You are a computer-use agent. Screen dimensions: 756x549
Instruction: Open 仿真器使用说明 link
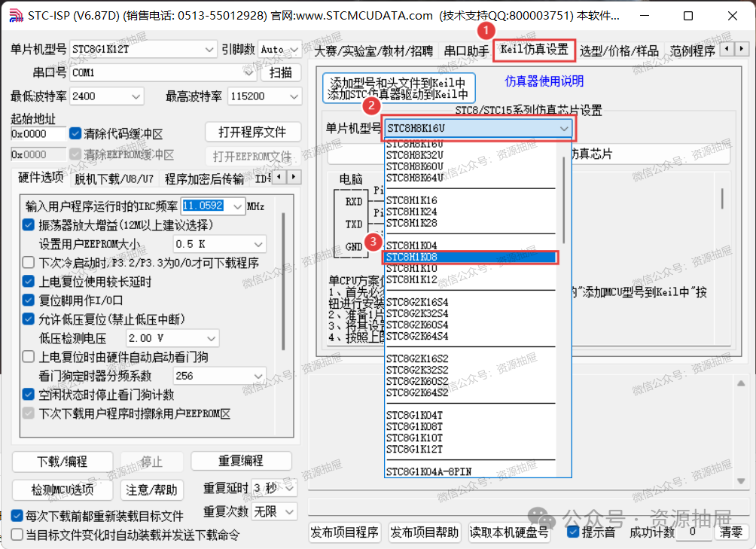pyautogui.click(x=544, y=81)
